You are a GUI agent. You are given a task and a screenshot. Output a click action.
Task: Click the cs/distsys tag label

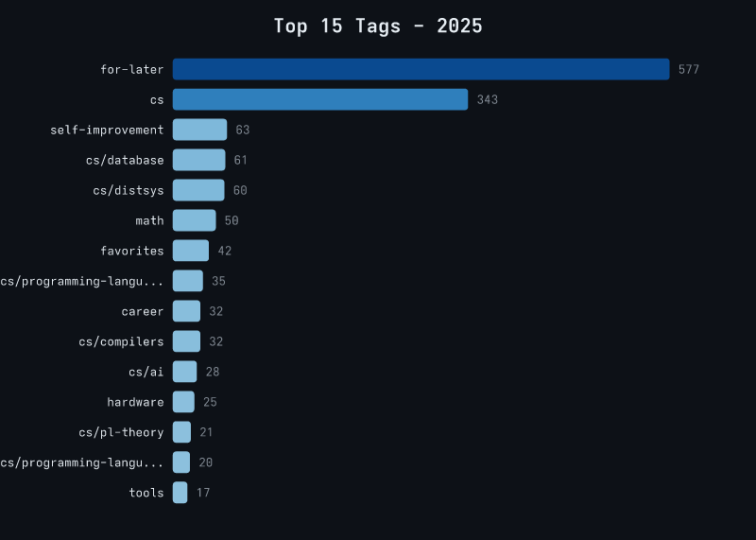(129, 190)
